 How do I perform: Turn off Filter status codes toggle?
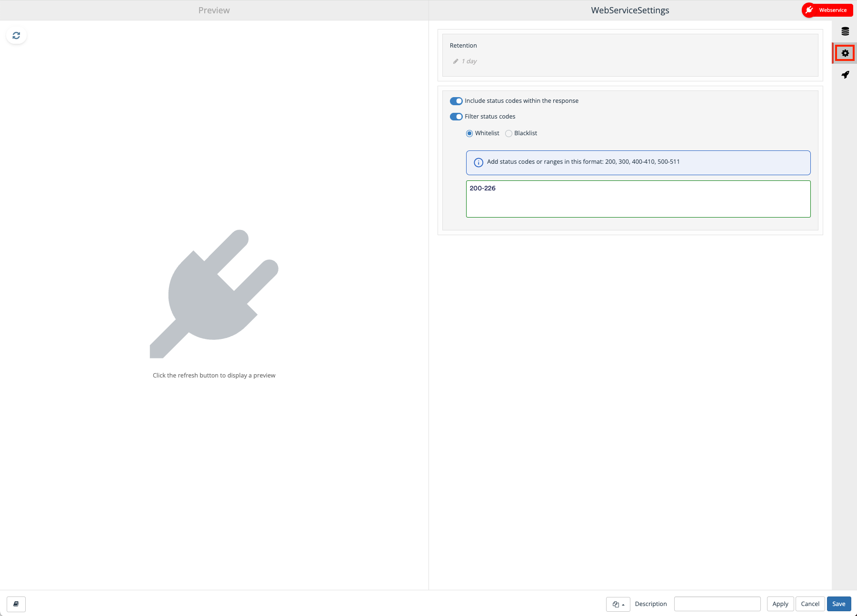(456, 117)
